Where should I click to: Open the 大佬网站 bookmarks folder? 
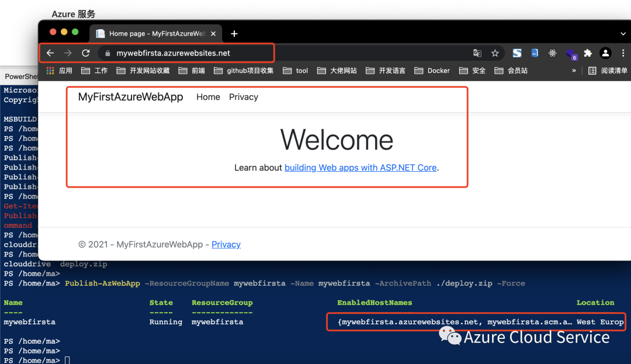tap(337, 71)
